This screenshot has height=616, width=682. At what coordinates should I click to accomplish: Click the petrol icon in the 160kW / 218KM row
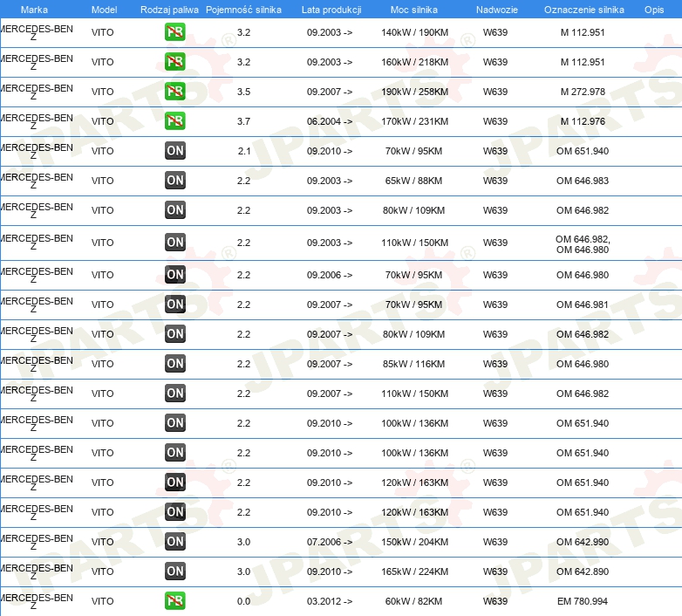point(174,62)
